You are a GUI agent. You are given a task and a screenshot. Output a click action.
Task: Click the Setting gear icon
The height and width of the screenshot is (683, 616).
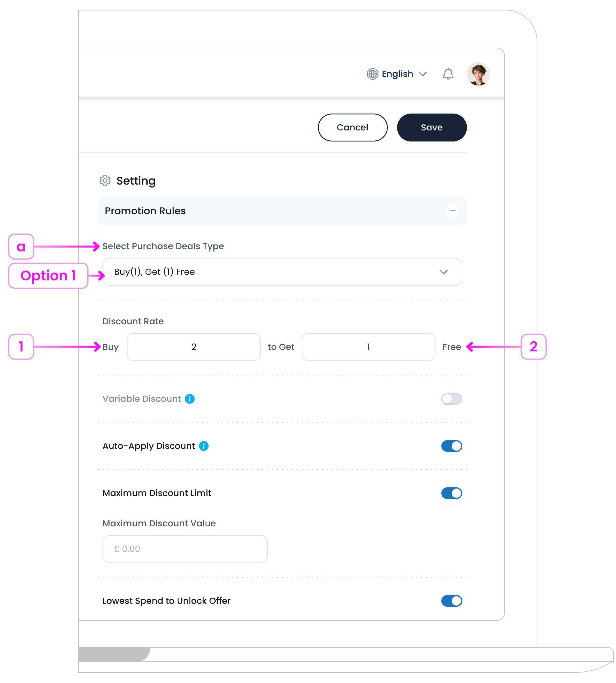pyautogui.click(x=105, y=181)
